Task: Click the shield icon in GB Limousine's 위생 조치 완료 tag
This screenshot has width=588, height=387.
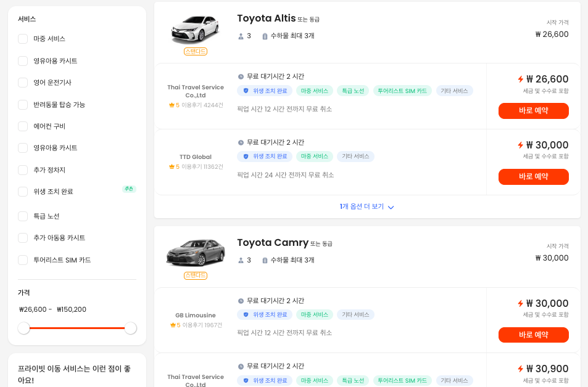Action: (x=246, y=315)
